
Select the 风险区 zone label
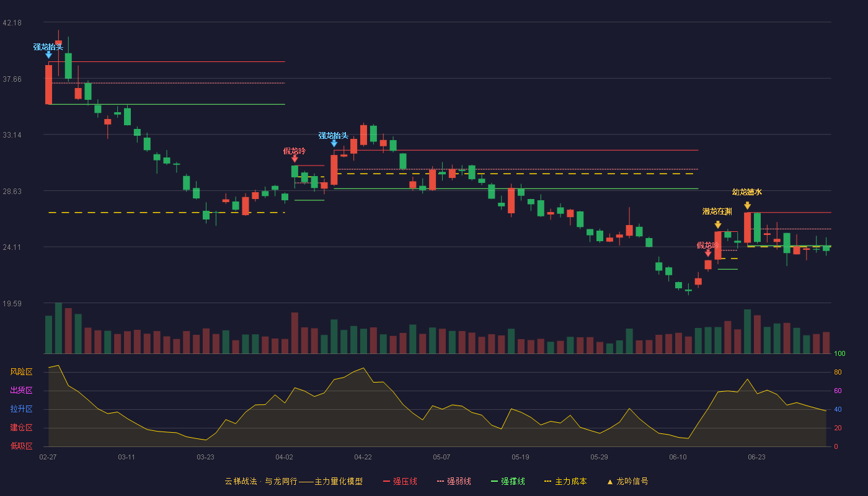pos(22,372)
